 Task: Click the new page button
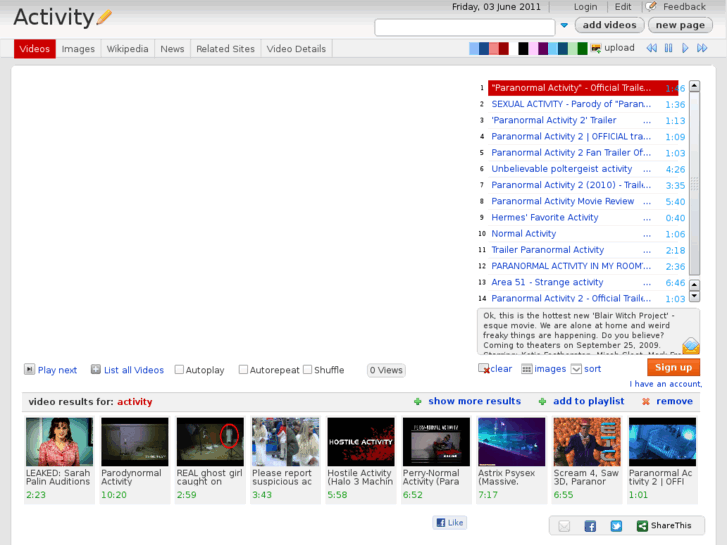(x=680, y=25)
